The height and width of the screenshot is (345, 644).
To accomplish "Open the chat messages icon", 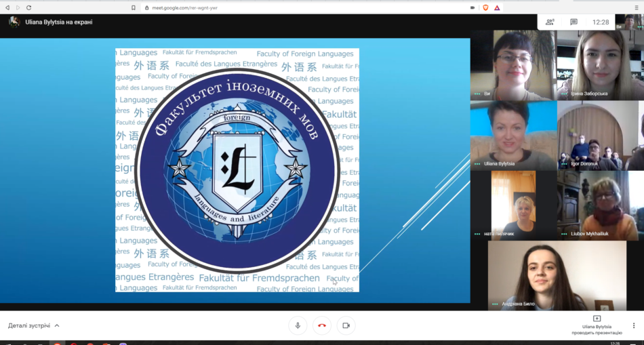I will (573, 22).
